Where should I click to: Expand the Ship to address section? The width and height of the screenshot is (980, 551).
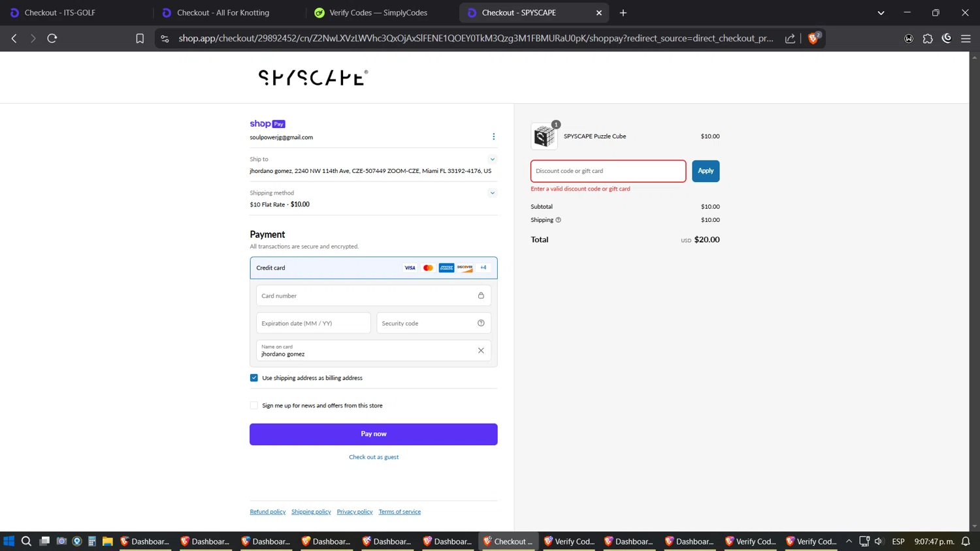pyautogui.click(x=492, y=159)
